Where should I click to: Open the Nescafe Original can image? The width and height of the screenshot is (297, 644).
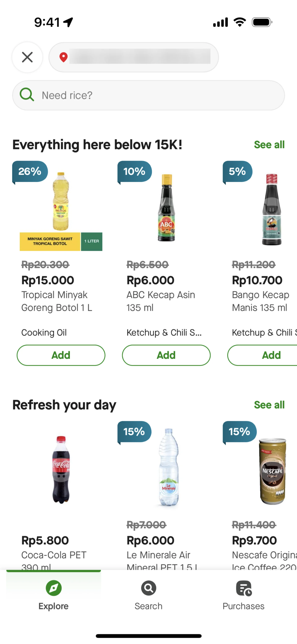[272, 471]
